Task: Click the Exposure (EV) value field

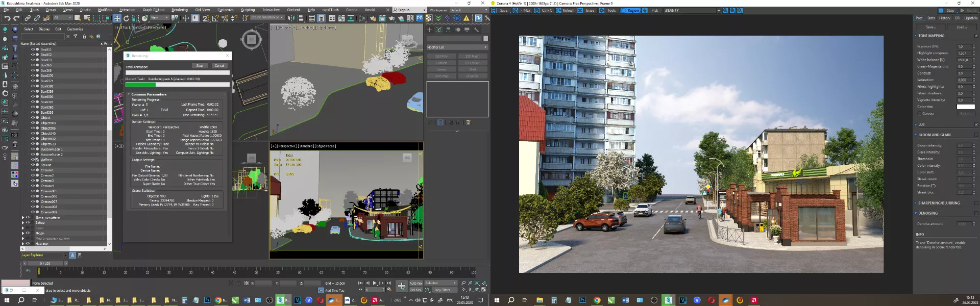Action: tap(964, 46)
